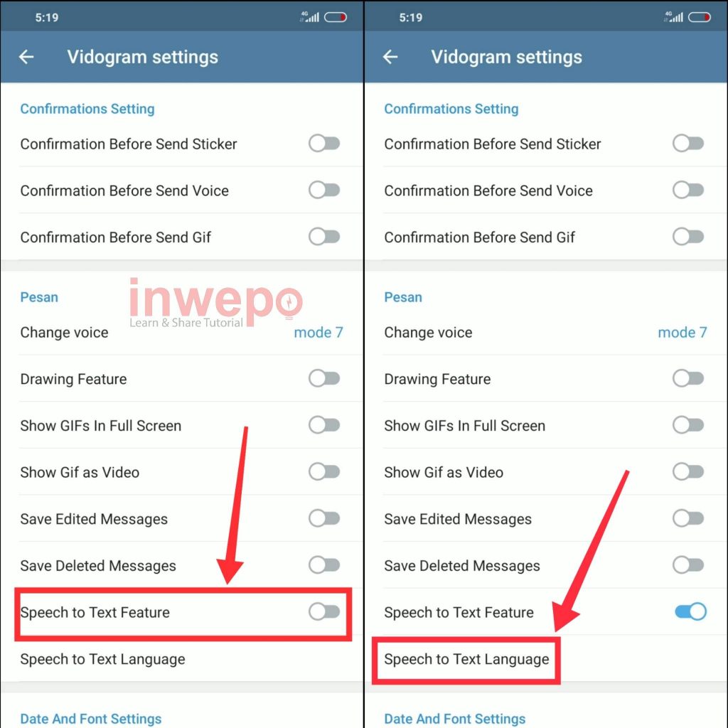Toggle Save Edited Messages on right screen

688,518
